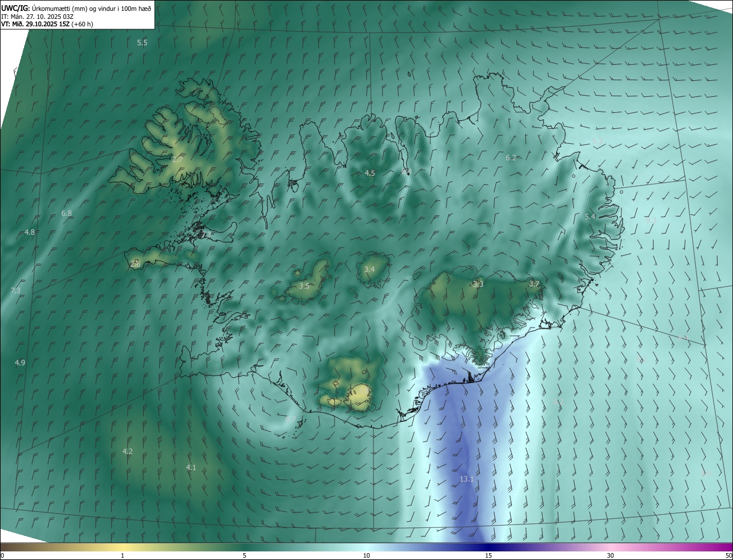Click the color scale label 0
733x560 pixels.
pyautogui.click(x=2, y=555)
